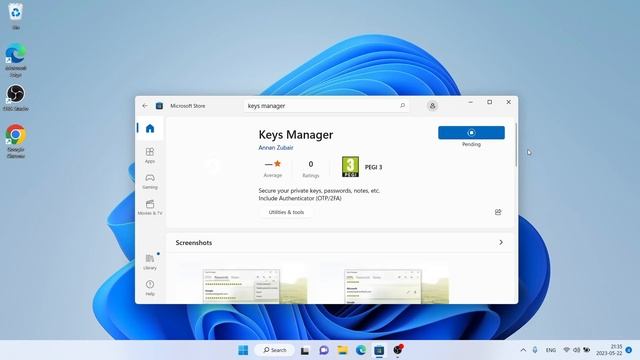Go back with the Store back arrow
Viewport: 640px width, 360px height.
[x=145, y=106]
